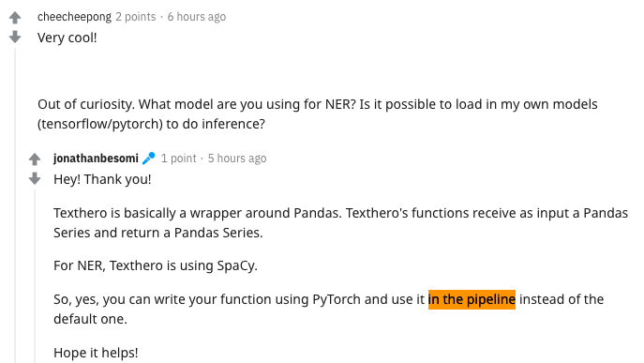
Task: Click the "6 hours ago" timestamp
Action: click(x=197, y=17)
